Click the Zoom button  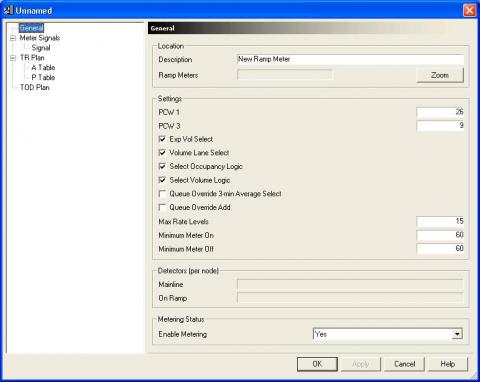click(440, 75)
